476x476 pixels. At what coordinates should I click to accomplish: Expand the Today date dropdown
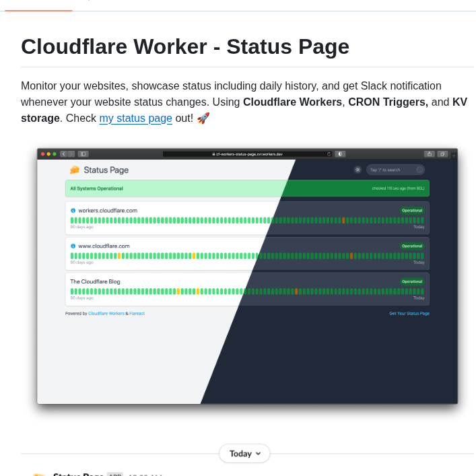244,454
